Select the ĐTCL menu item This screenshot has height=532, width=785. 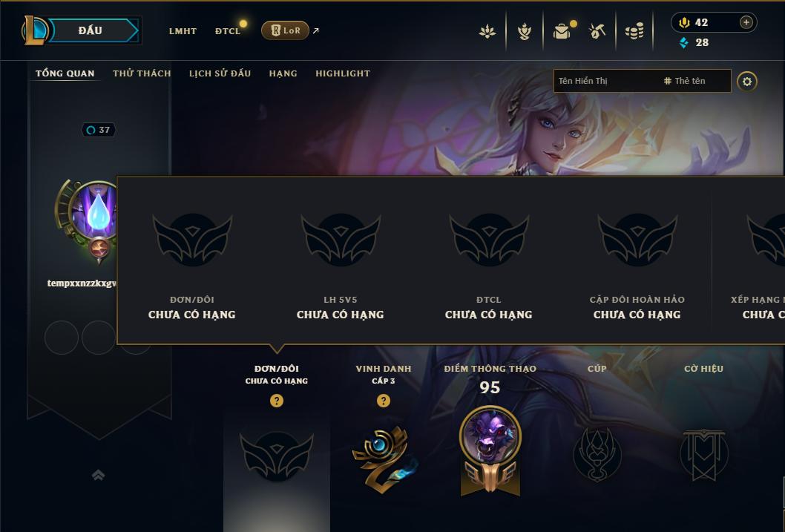click(x=228, y=31)
